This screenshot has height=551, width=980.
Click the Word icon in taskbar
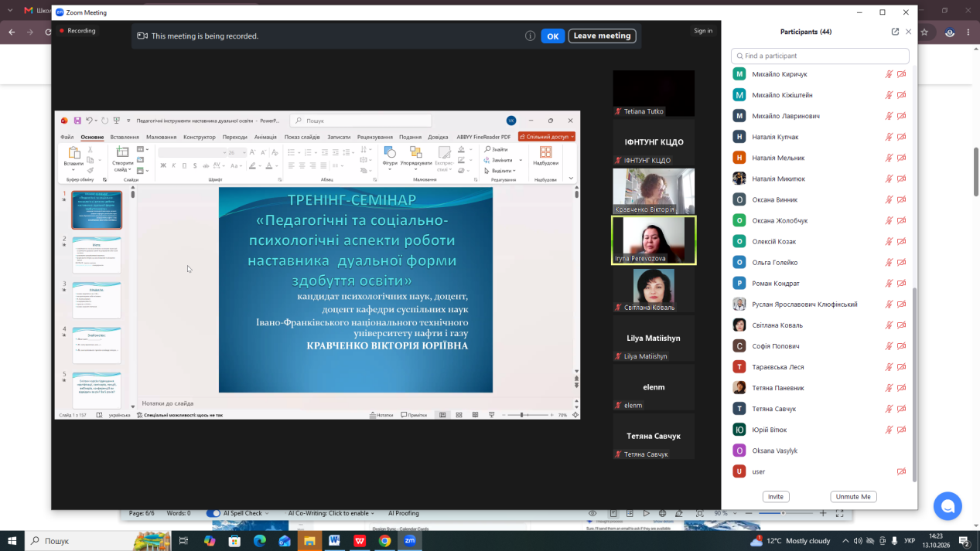[334, 541]
